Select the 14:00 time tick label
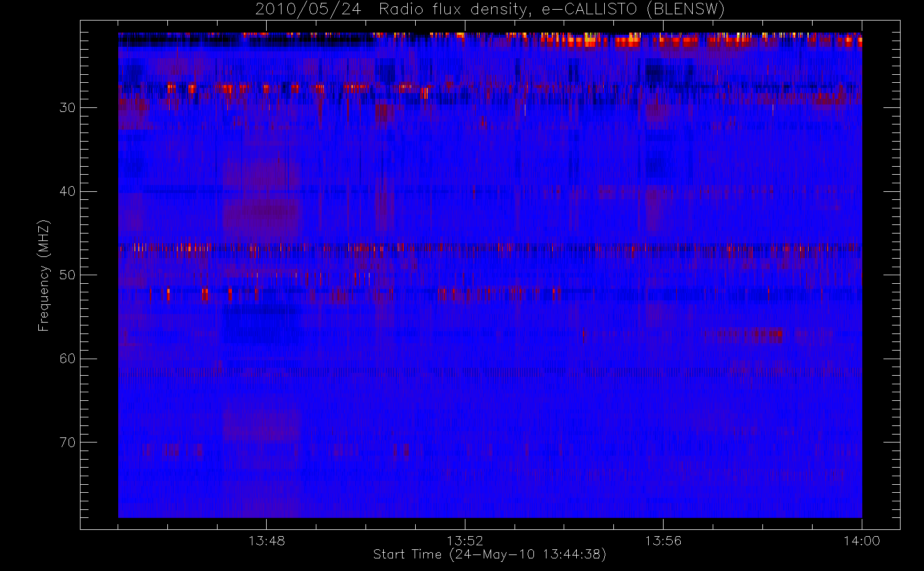924x571 pixels. click(862, 540)
